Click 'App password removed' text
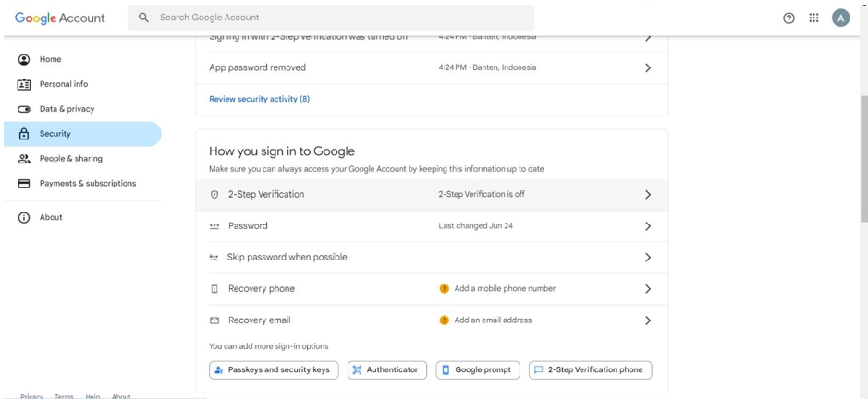The height and width of the screenshot is (399, 868). click(x=257, y=67)
